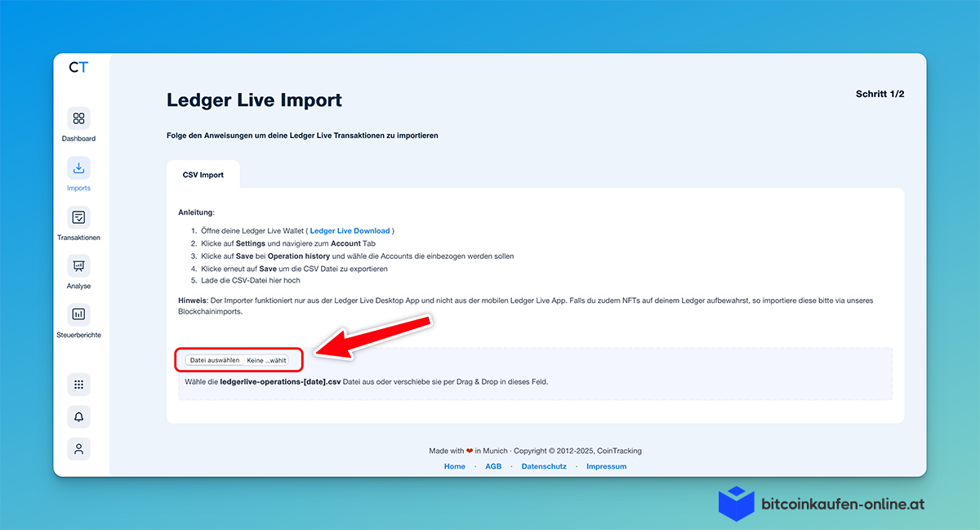Follow the Ledger Live Download link
The image size is (980, 530).
tap(350, 231)
